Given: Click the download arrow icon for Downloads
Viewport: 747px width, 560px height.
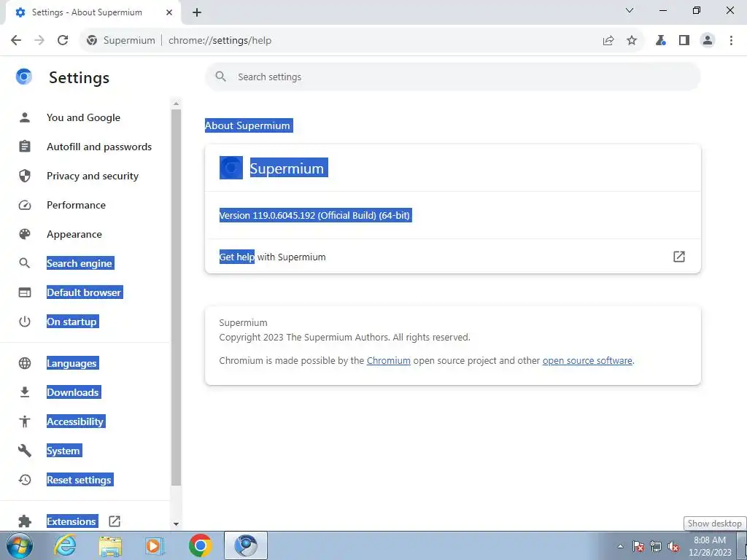Looking at the screenshot, I should pos(25,392).
